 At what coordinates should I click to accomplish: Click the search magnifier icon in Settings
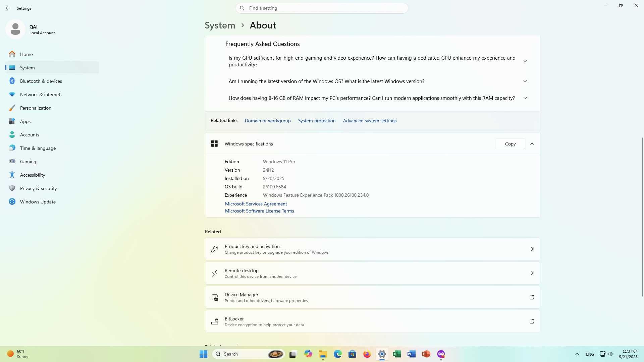[x=242, y=8]
